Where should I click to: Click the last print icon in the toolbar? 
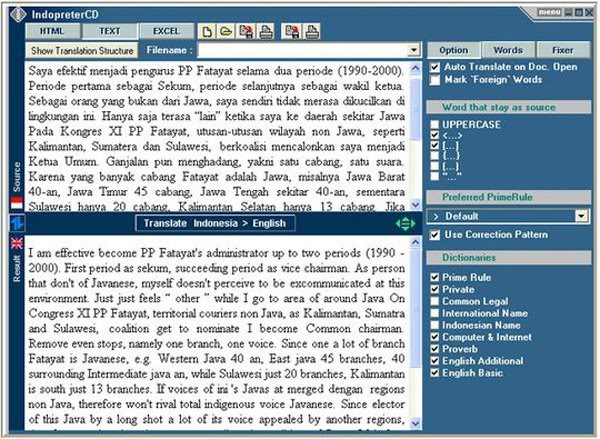click(312, 31)
